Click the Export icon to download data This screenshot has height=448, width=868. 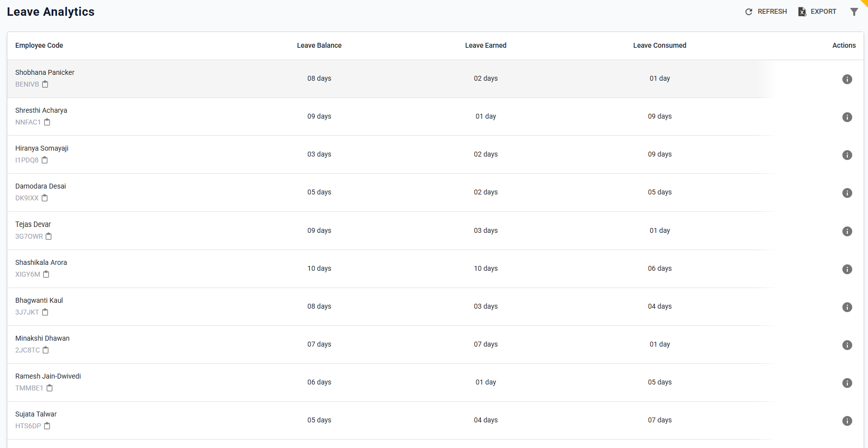coord(801,11)
